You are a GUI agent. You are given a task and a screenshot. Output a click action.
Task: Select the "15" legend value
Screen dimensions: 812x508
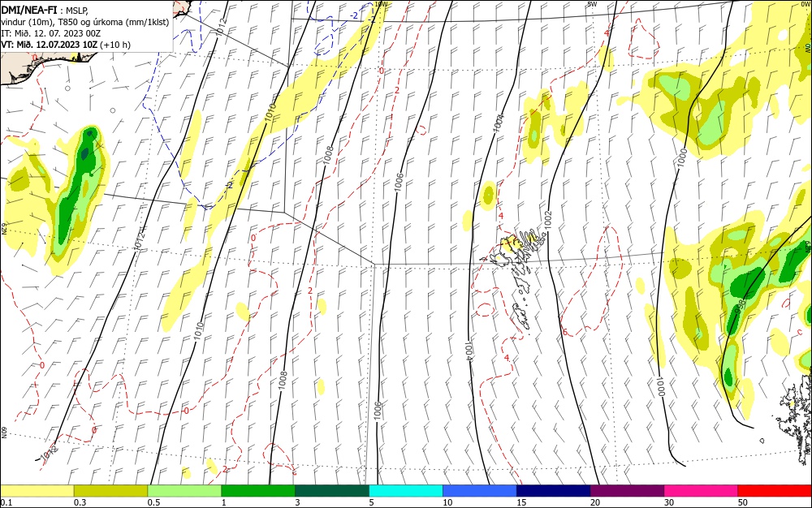[x=521, y=502]
